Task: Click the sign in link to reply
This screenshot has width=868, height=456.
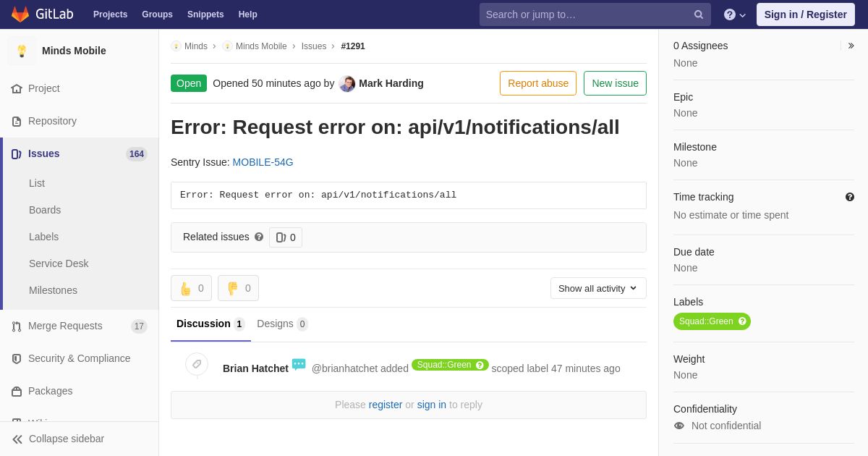Action: click(x=432, y=405)
